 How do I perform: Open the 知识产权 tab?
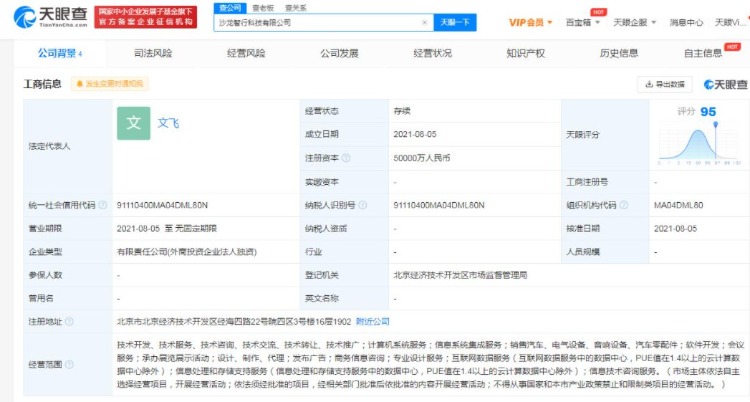526,53
